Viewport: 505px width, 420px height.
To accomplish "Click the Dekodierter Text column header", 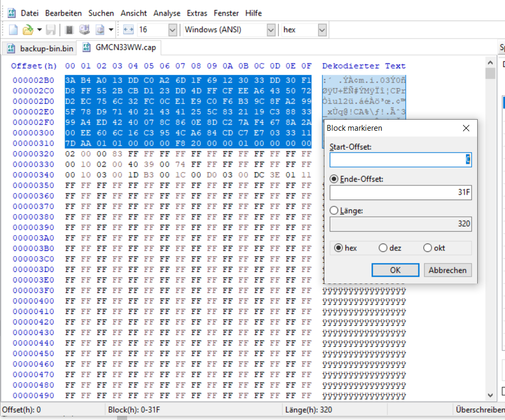I will 364,66.
